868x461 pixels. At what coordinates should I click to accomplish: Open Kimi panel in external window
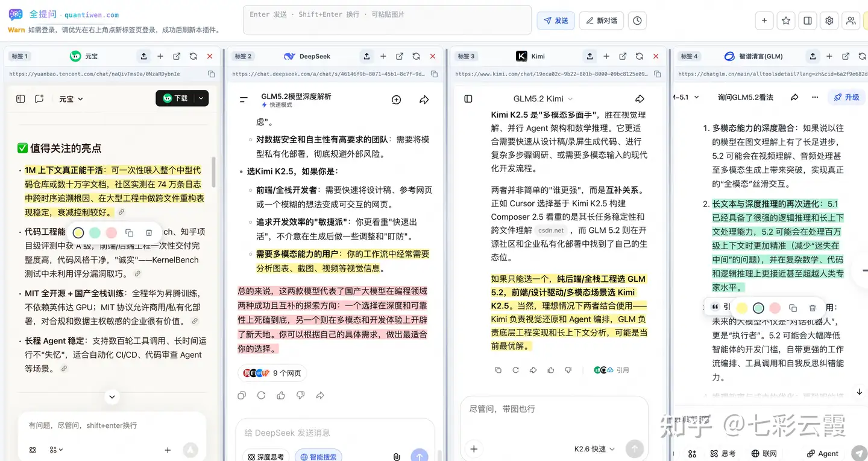click(x=623, y=56)
